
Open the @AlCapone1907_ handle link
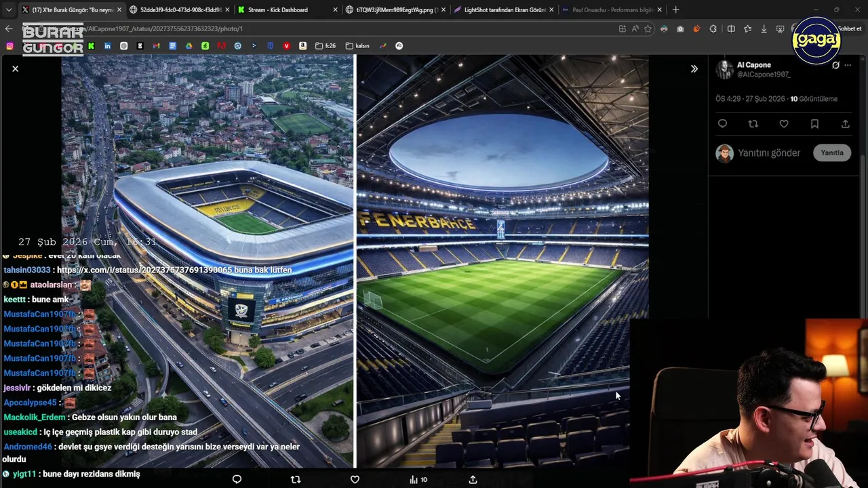click(x=764, y=75)
